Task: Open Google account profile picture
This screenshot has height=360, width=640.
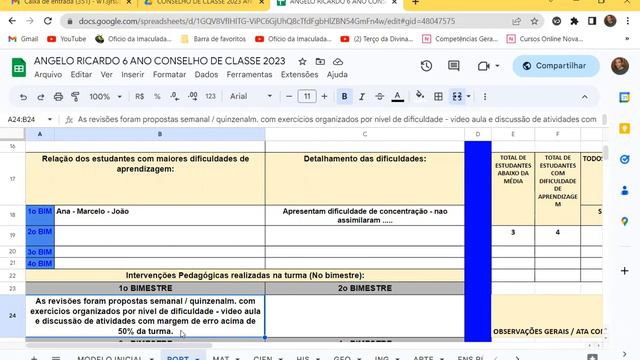Action: click(x=620, y=66)
